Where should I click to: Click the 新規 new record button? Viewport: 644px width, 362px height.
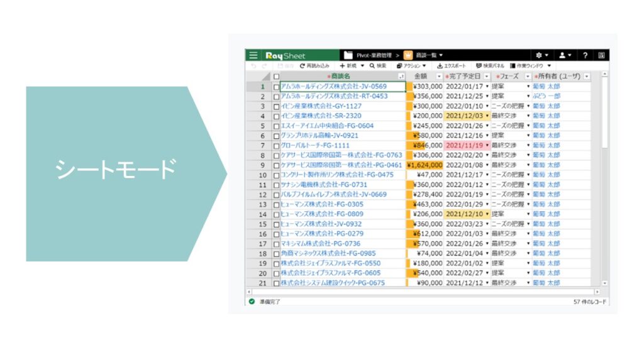348,65
